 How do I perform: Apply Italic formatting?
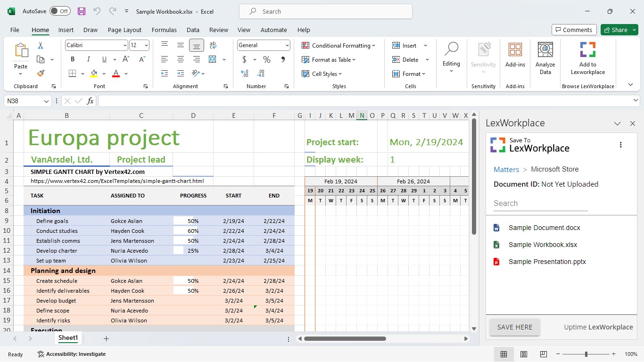[x=88, y=59]
